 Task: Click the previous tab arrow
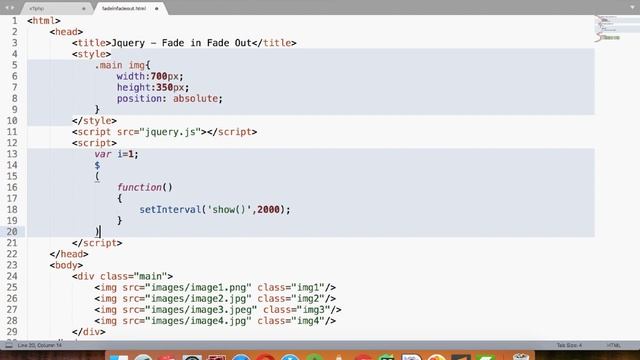6,8
